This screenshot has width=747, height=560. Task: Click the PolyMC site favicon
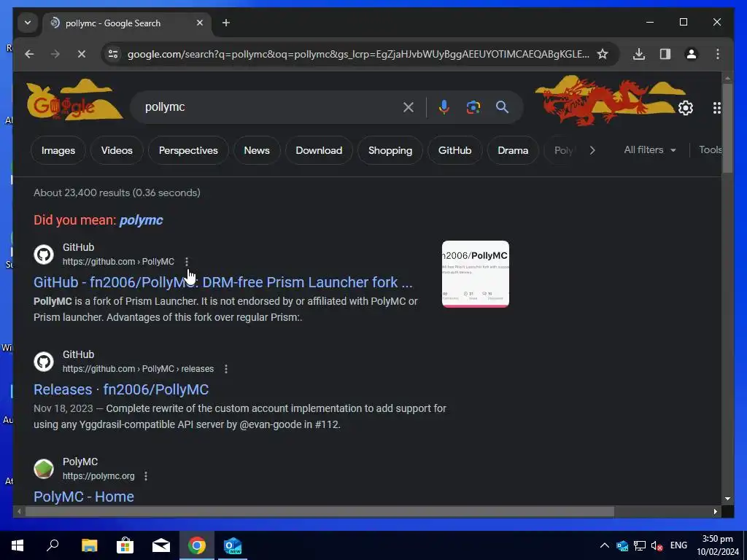44,469
